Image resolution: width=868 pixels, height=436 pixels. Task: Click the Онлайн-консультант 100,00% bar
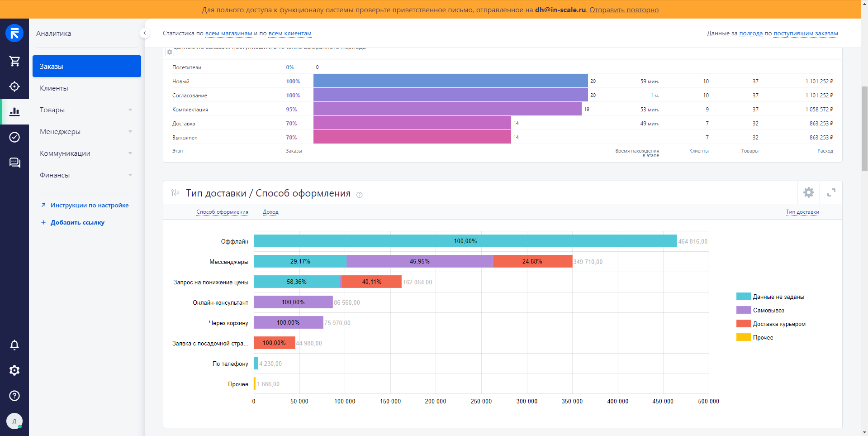pos(293,302)
